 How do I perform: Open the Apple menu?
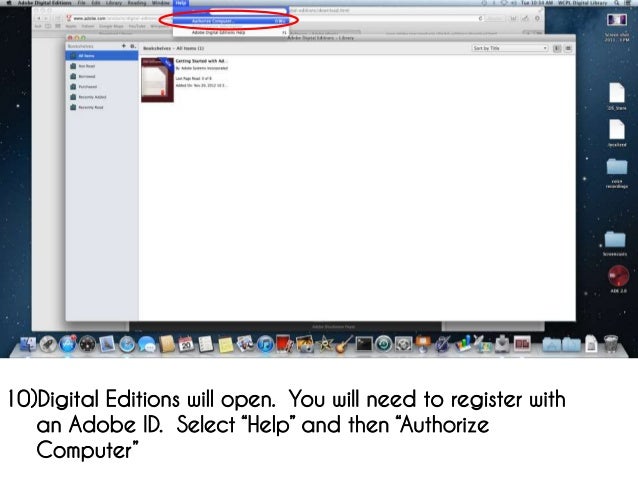9,3
